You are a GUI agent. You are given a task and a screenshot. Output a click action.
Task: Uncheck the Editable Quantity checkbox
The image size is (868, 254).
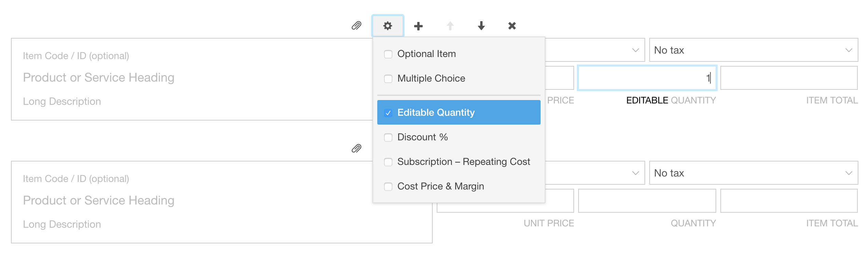(x=388, y=113)
